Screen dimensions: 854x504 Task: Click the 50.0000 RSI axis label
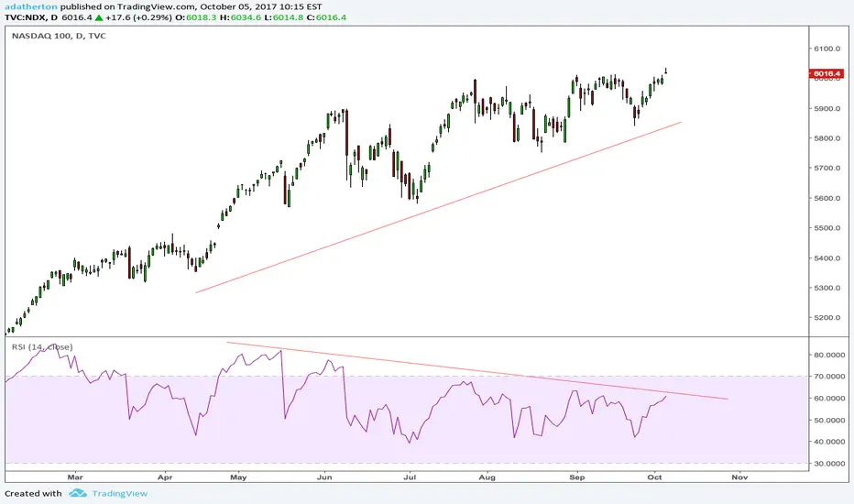[x=830, y=420]
